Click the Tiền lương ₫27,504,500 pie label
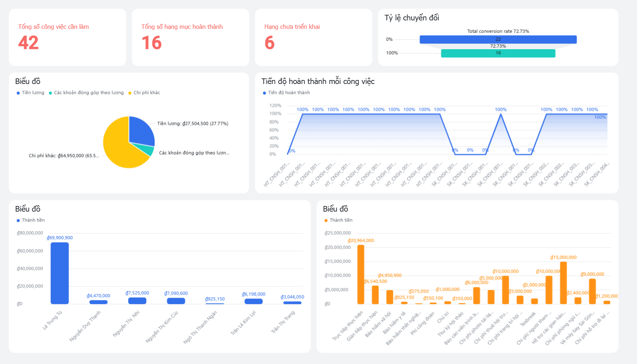The image size is (637, 364). point(193,124)
